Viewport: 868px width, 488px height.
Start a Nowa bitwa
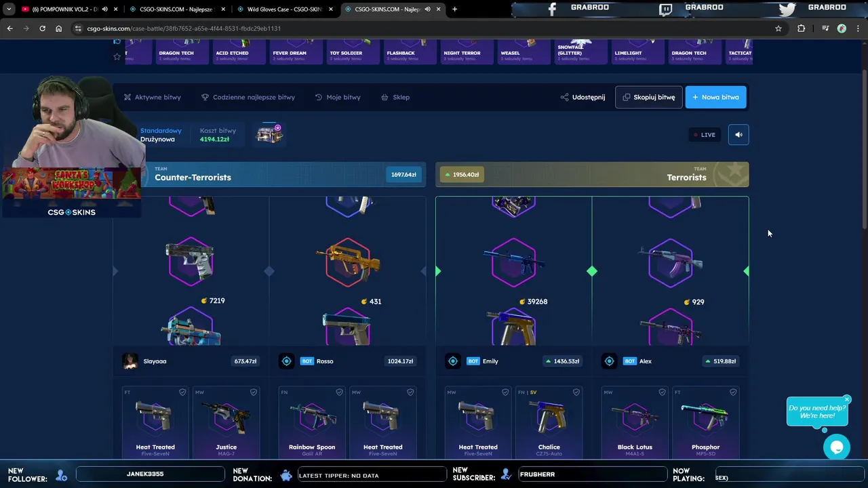[715, 97]
